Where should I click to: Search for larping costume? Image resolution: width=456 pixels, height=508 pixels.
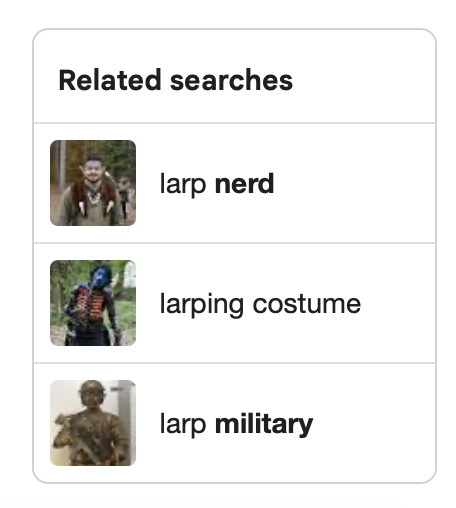tap(260, 304)
